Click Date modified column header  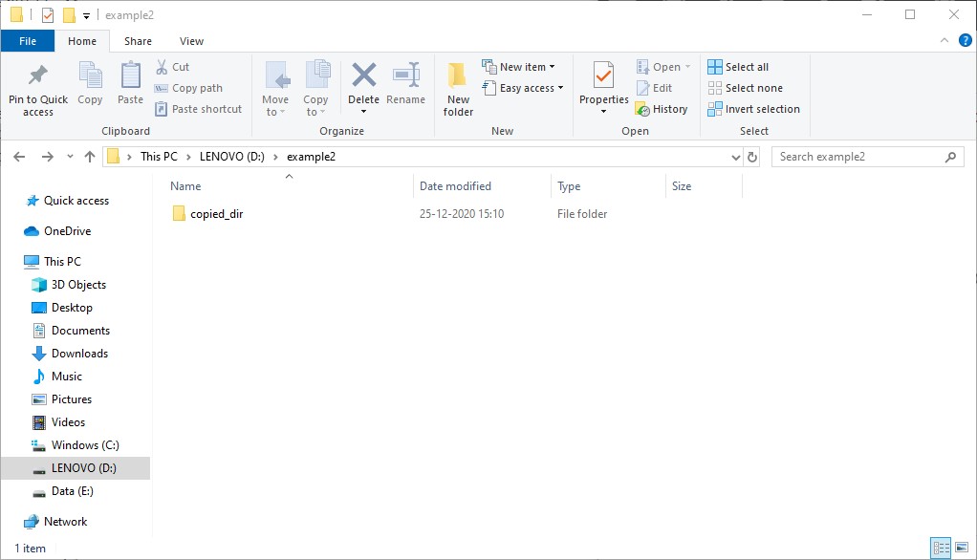click(455, 186)
